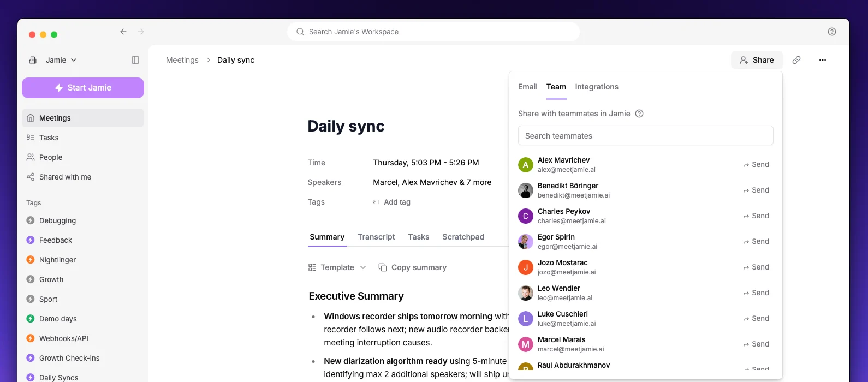This screenshot has width=868, height=382.
Task: Click Egor Spirin's photo avatar
Action: coord(526,242)
